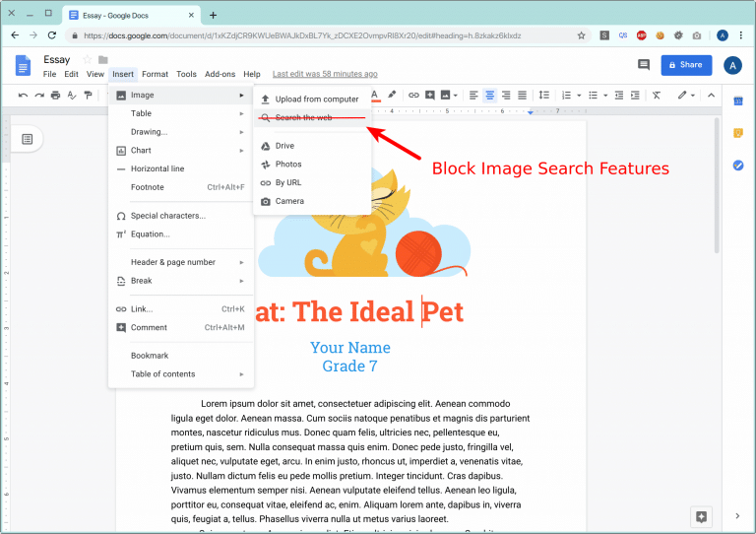Open the Add-ons menu
Viewport: 756px width, 534px height.
coord(220,74)
